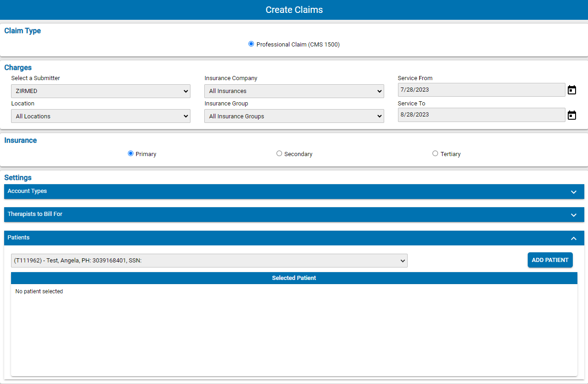Click the Patients section header
Image resolution: width=588 pixels, height=384 pixels.
point(276,238)
